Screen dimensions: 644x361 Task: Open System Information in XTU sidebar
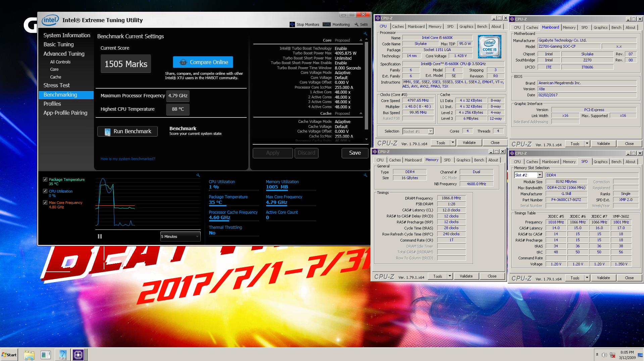pos(67,35)
